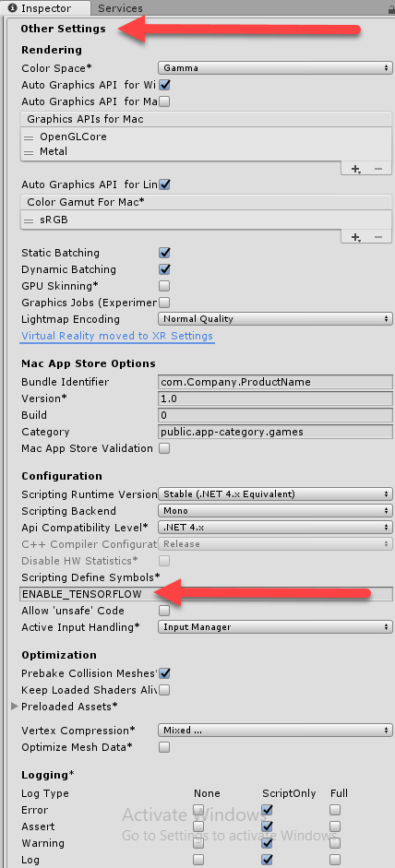Grab the OpenGLCore reorder handle

pyautogui.click(x=29, y=137)
